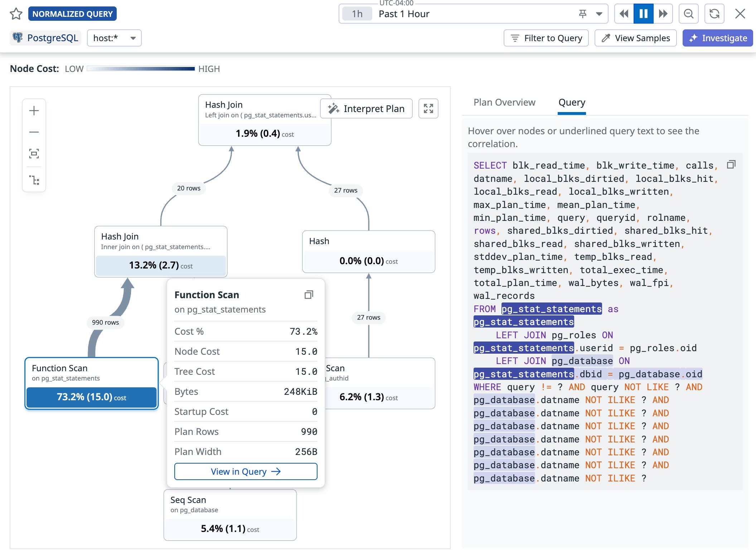Image resolution: width=756 pixels, height=557 pixels.
Task: Open the time range dropdown arrow
Action: pyautogui.click(x=599, y=14)
